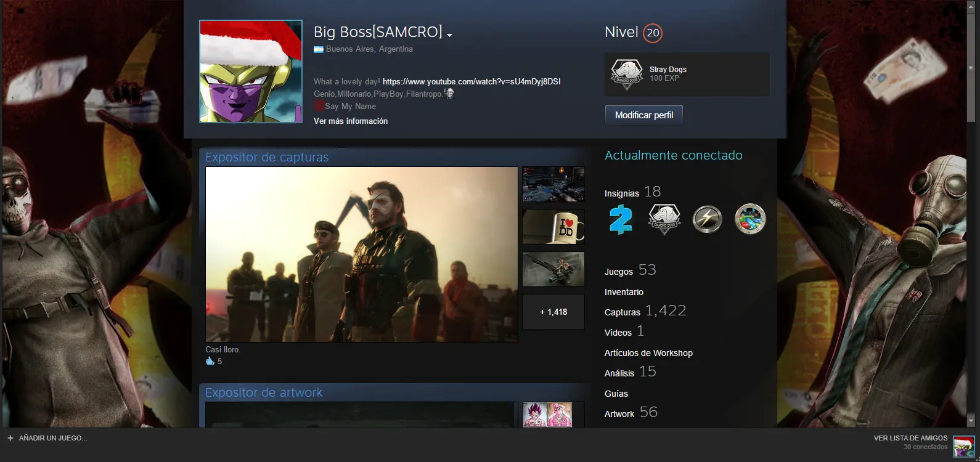Viewport: 980px width, 462px height.
Task: Open the lightning bolt badge
Action: (707, 219)
